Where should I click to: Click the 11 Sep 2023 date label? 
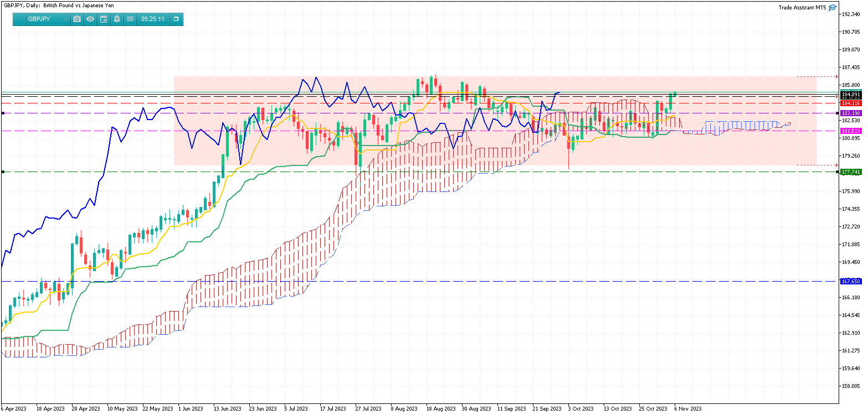point(511,409)
